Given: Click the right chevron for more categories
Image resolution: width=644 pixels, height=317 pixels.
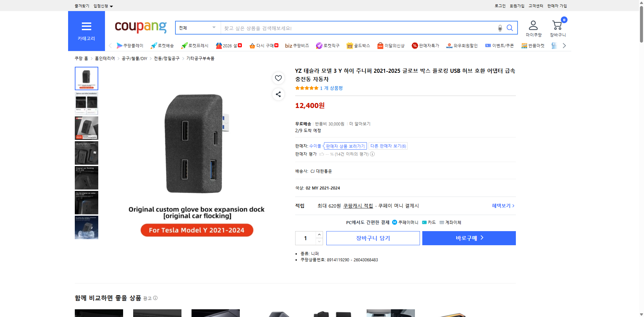Looking at the screenshot, I should tap(565, 45).
